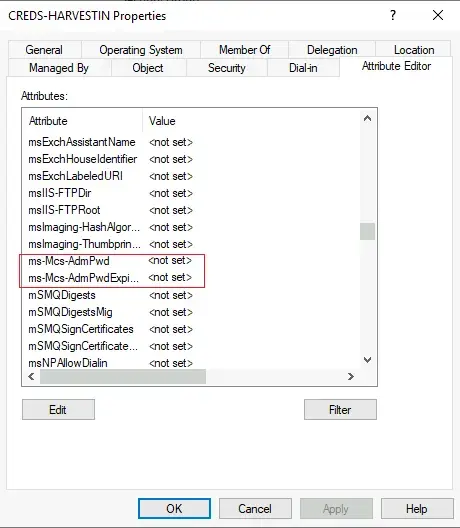The width and height of the screenshot is (460, 528).
Task: Switch to the General tab
Action: [x=44, y=50]
